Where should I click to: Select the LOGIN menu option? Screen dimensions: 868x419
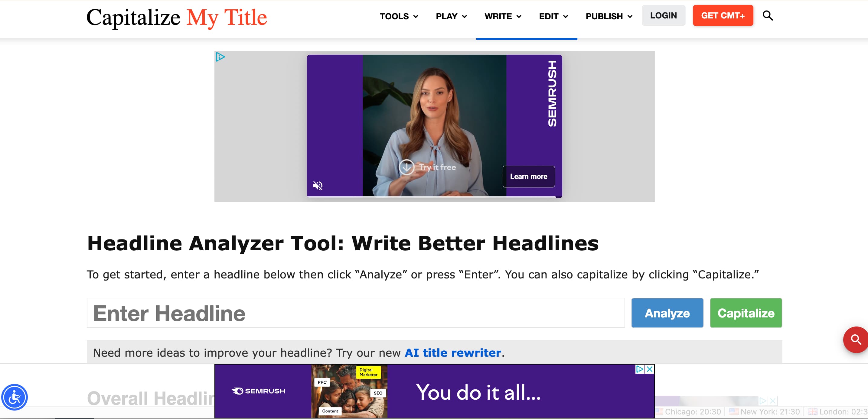coord(663,15)
